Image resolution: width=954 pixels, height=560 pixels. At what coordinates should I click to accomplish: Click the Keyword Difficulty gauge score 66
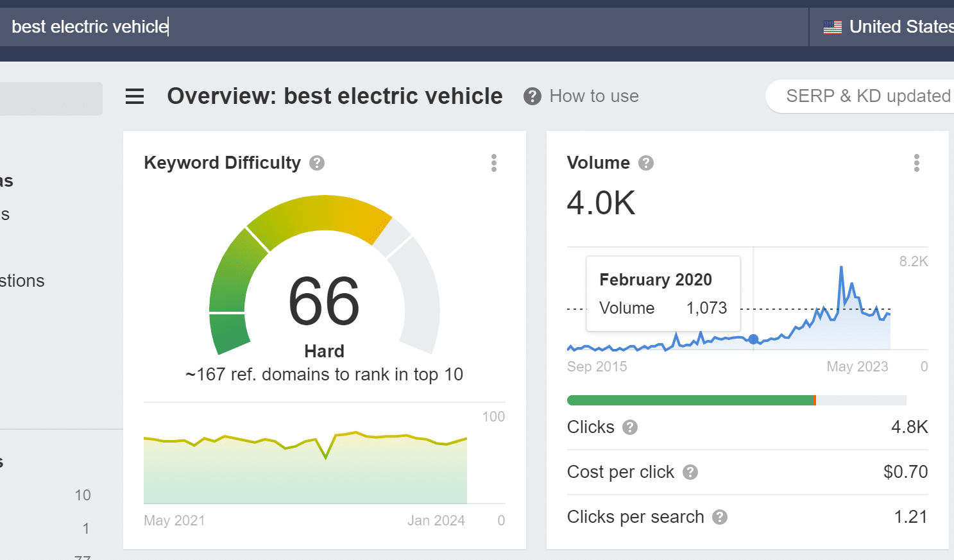click(324, 301)
